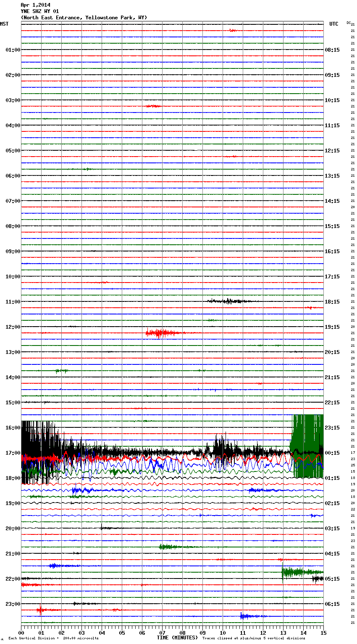Click the 18:15 UTC time label

coord(332,302)
